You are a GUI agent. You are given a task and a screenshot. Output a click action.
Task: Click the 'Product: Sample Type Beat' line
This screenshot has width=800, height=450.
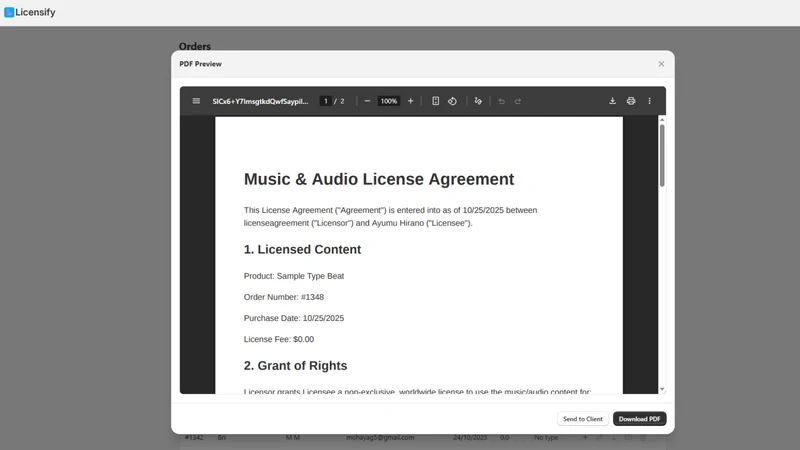[x=294, y=276]
